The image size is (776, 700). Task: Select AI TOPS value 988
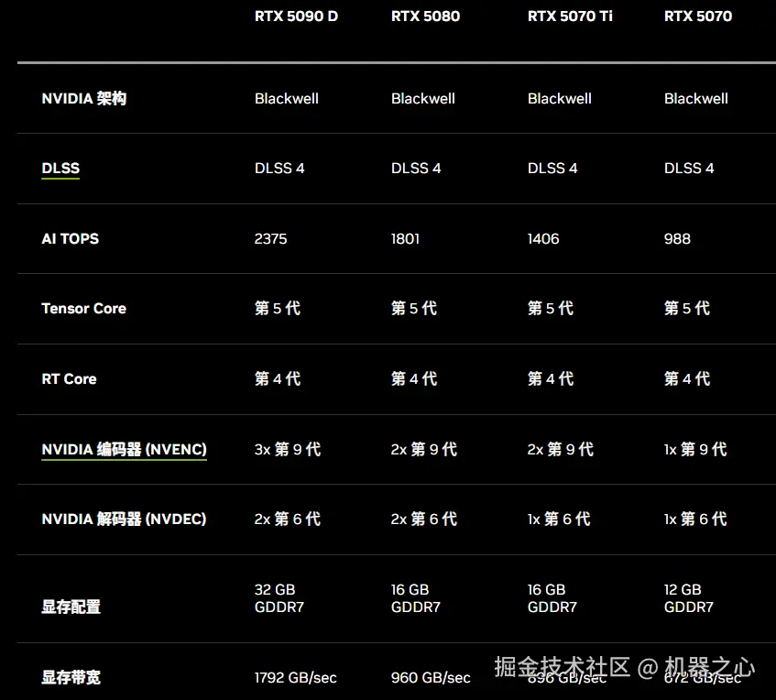click(677, 238)
